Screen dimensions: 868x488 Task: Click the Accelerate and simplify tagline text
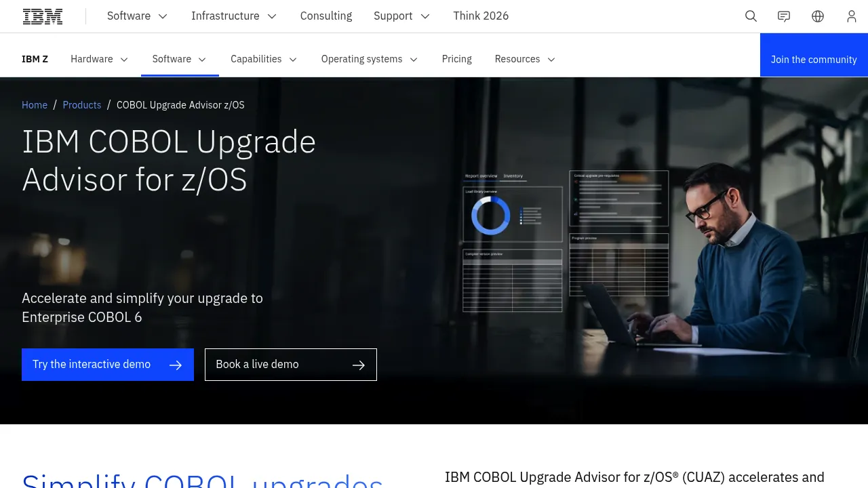[142, 308]
